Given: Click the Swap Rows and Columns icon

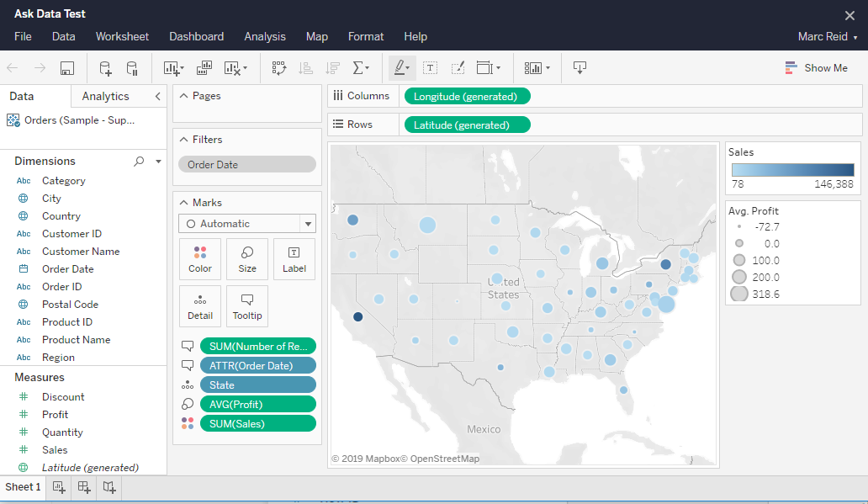Looking at the screenshot, I should [x=279, y=68].
